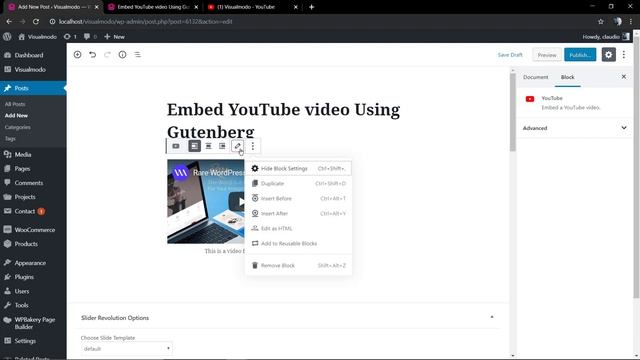This screenshot has width=640, height=360.
Task: Switch to Embed YouTube video browser tab
Action: coord(153,7)
